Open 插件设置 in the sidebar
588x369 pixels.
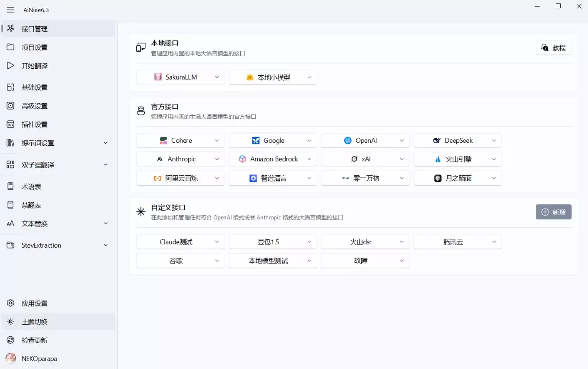58,124
